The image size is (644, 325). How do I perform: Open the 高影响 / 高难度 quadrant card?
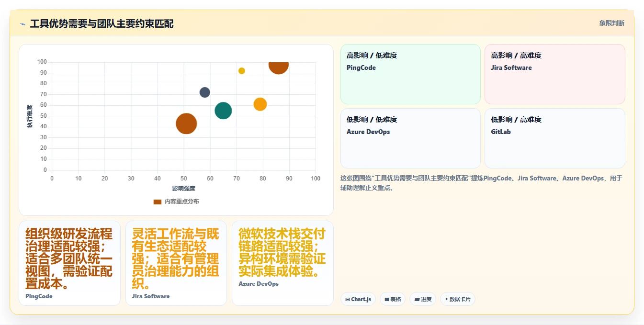[x=555, y=74]
